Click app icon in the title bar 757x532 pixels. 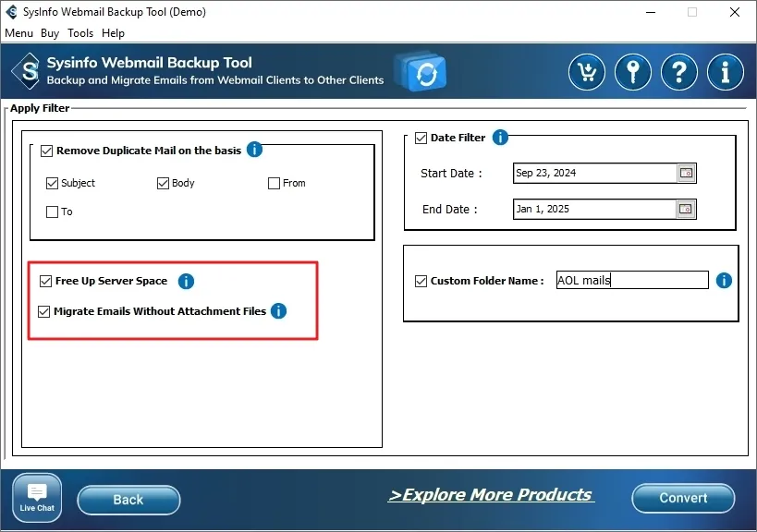11,12
